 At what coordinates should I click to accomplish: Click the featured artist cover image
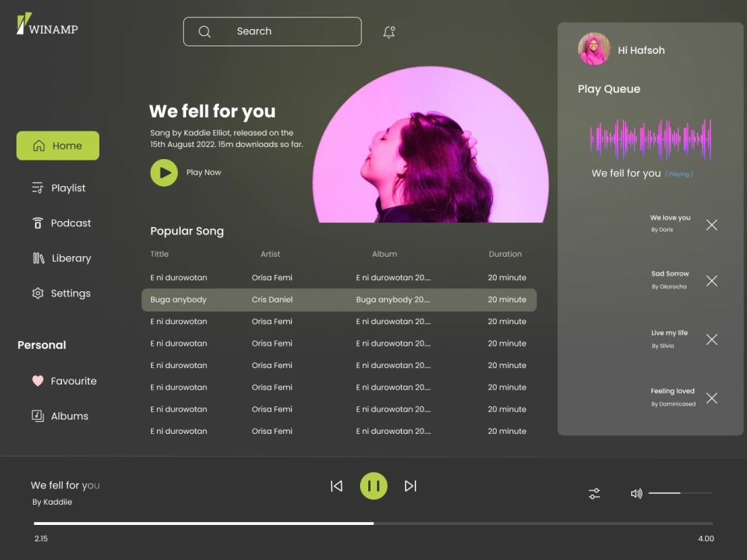point(430,144)
